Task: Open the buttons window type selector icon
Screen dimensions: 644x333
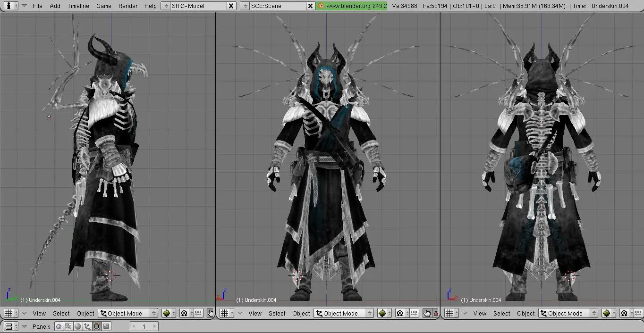Action: [x=10, y=326]
